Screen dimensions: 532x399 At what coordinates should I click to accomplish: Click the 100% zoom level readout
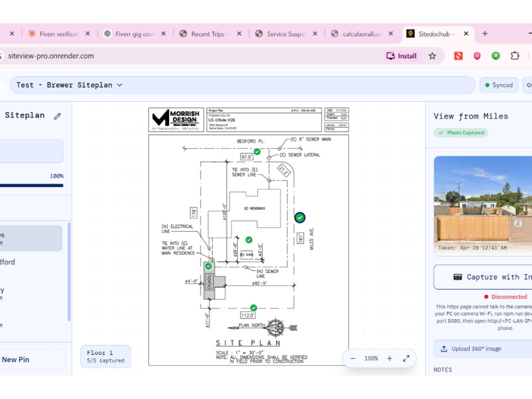[x=371, y=358]
